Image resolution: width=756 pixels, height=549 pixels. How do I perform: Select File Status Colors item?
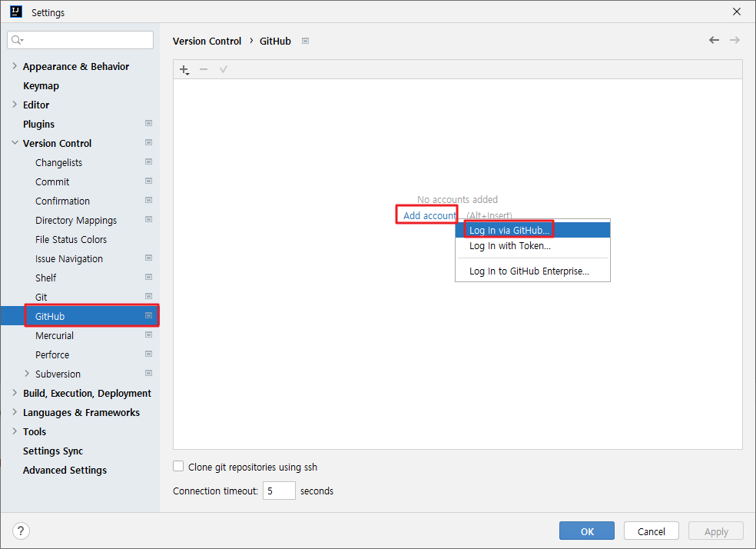71,239
